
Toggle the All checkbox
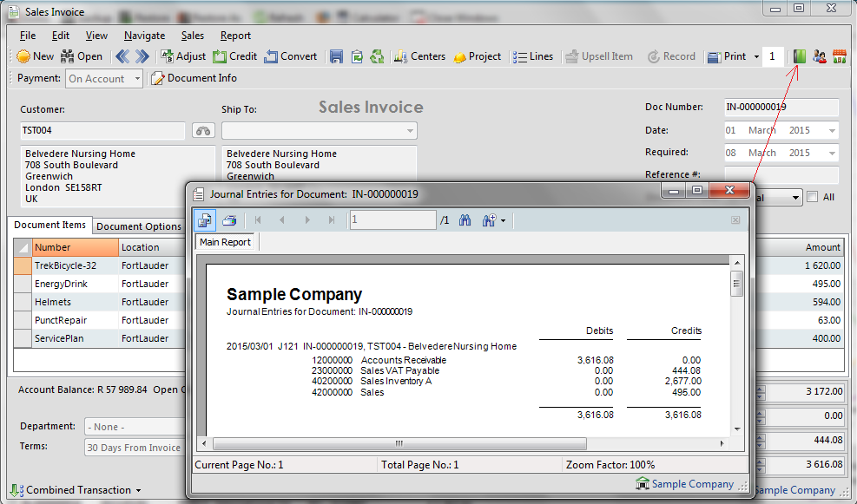pyautogui.click(x=812, y=197)
